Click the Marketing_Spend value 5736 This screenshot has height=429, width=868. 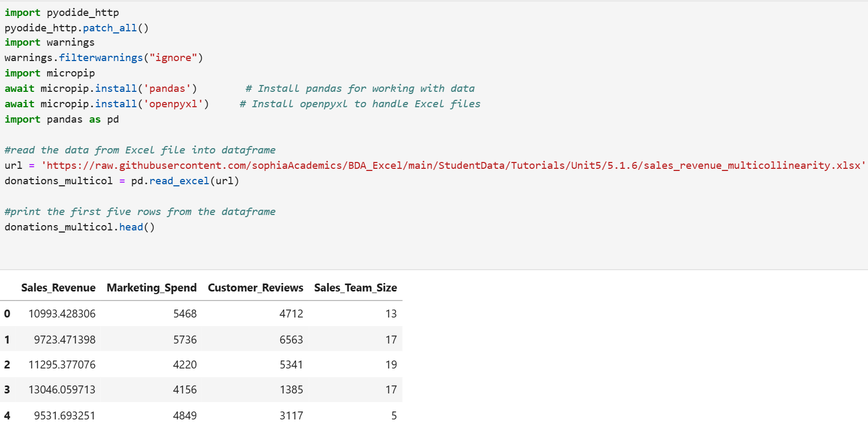coord(184,340)
